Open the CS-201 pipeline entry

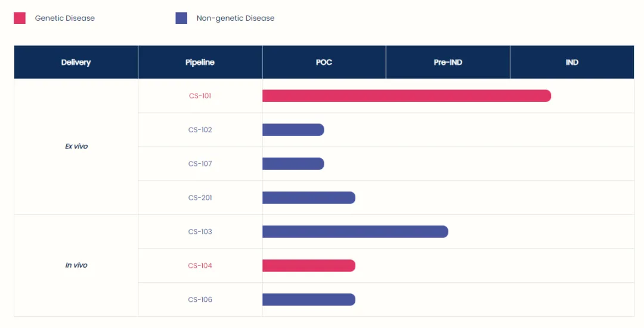pos(200,197)
